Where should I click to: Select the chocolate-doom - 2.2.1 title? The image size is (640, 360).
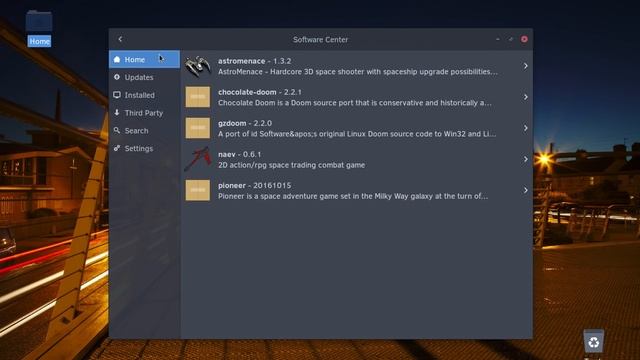coord(260,92)
